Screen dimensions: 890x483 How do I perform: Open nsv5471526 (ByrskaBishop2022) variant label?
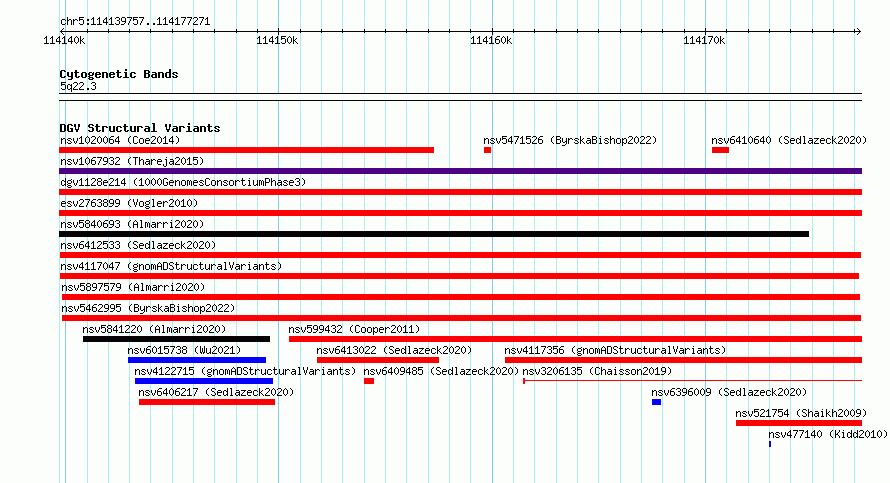[x=570, y=140]
